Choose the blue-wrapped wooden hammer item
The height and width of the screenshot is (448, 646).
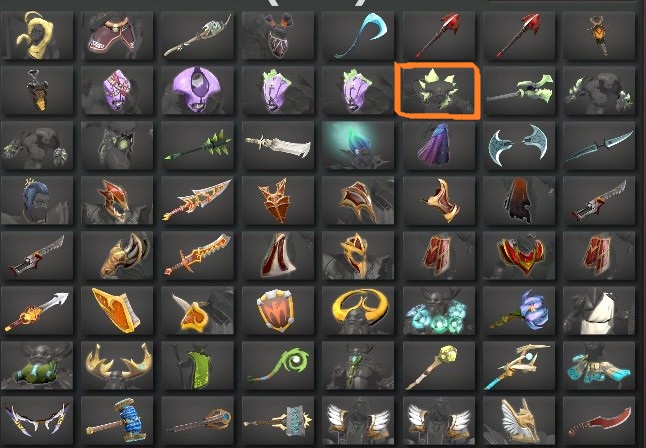click(117, 420)
